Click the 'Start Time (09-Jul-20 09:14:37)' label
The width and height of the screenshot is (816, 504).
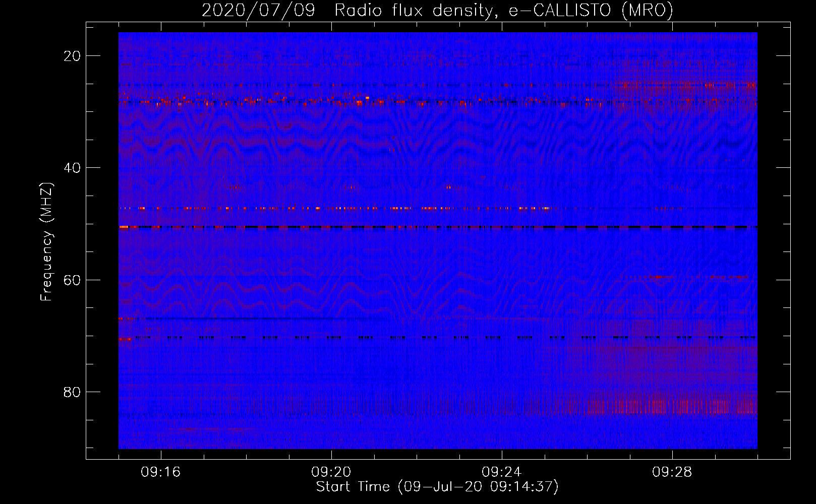pos(437,487)
